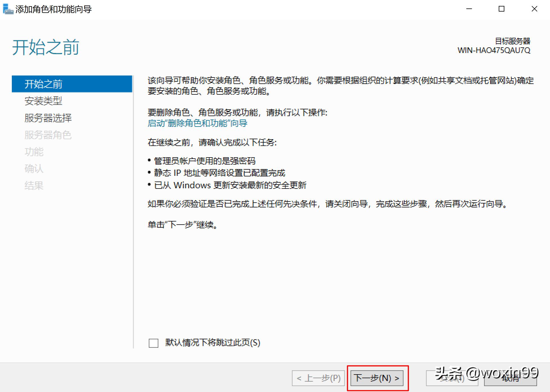Select the 开始之前 step in the sidebar
This screenshot has height=392, width=550.
click(44, 84)
